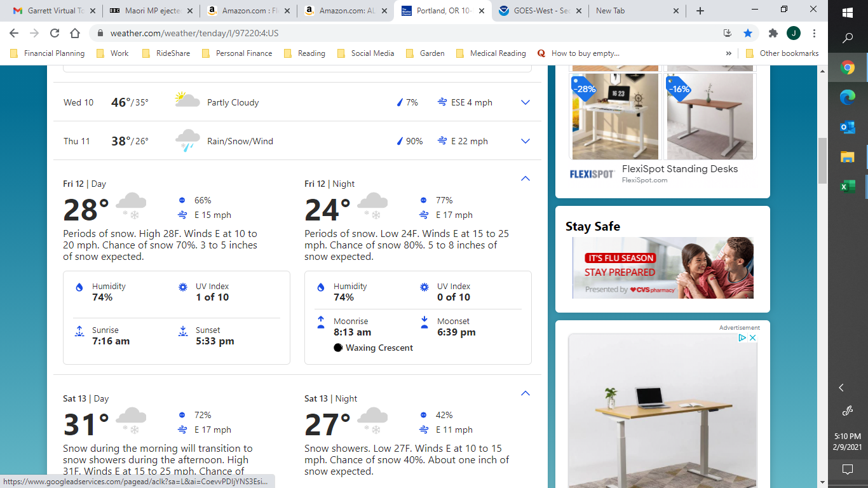The height and width of the screenshot is (488, 868).
Task: Open Microsoft Edge from the taskbar
Action: (848, 97)
